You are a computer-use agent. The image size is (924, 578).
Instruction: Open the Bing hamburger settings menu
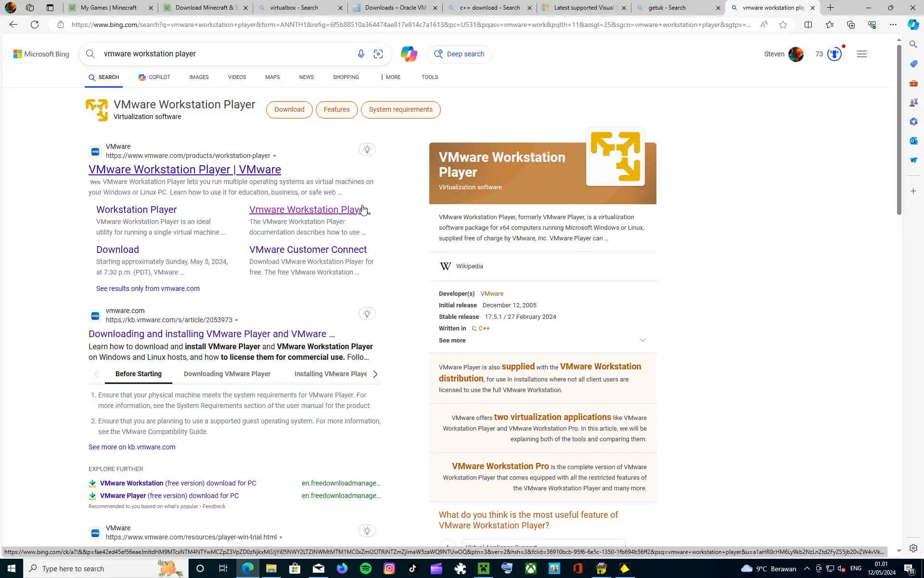[x=861, y=54]
